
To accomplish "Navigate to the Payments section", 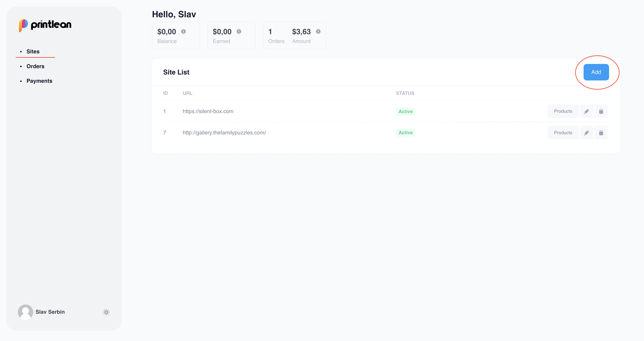I will tap(39, 81).
